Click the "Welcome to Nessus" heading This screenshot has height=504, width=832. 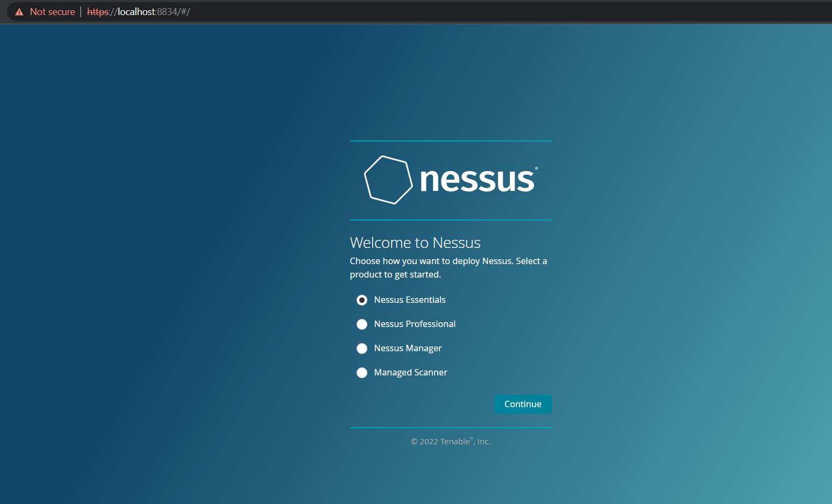tap(415, 243)
